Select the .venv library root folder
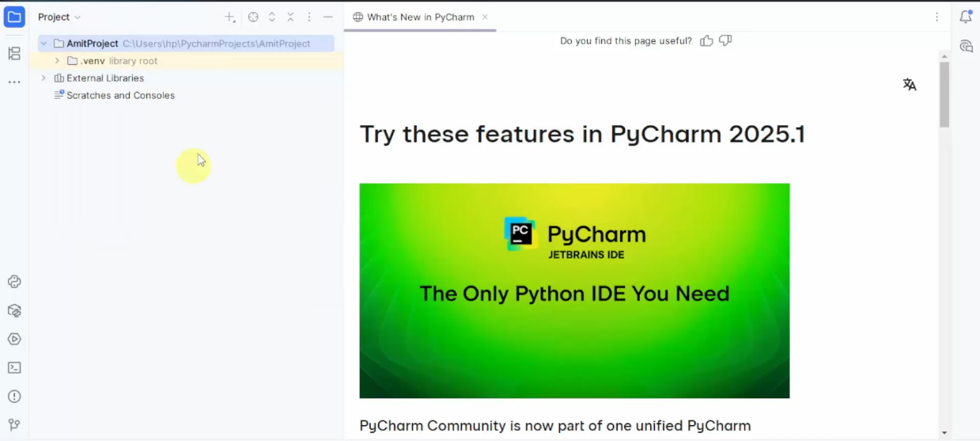 pos(186,61)
